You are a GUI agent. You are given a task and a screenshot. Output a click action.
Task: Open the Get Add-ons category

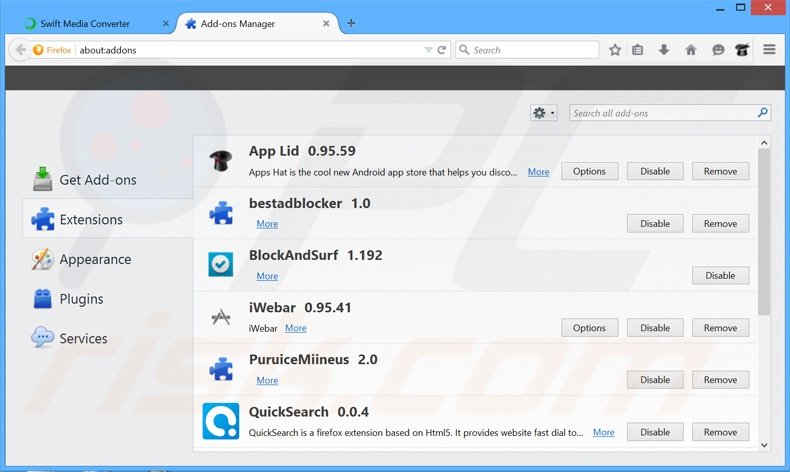point(108,180)
